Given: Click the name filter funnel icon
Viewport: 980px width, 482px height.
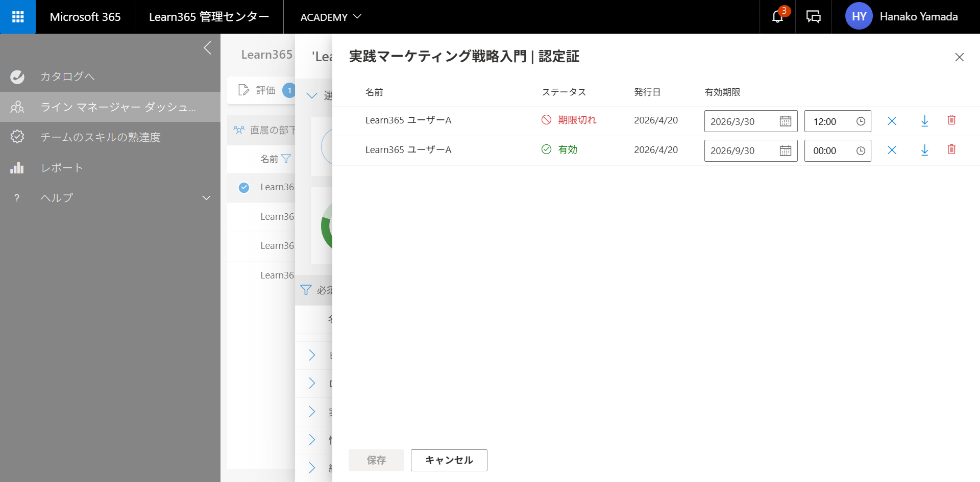Looking at the screenshot, I should pos(286,159).
